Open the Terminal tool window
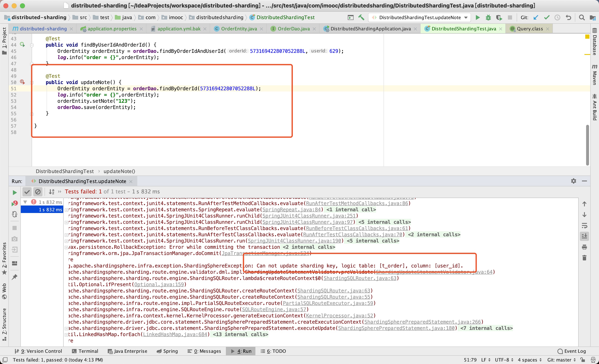The width and height of the screenshot is (599, 364). click(85, 351)
